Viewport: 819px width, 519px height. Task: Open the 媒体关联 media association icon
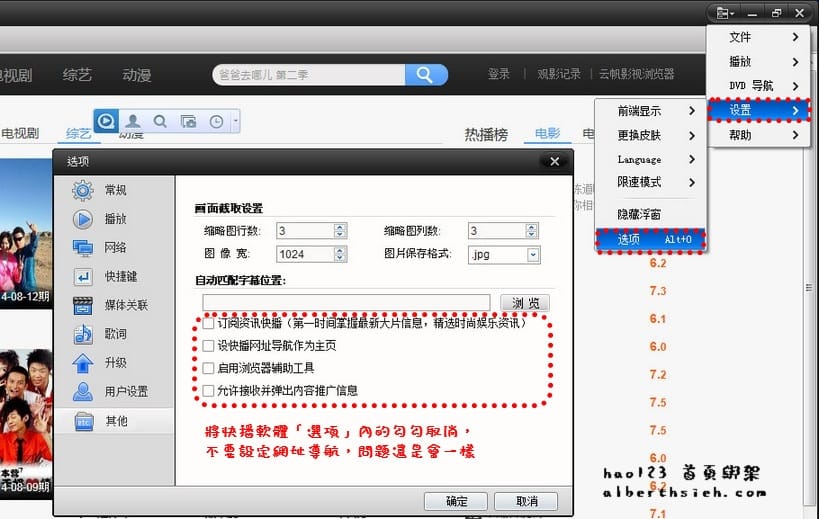point(83,305)
